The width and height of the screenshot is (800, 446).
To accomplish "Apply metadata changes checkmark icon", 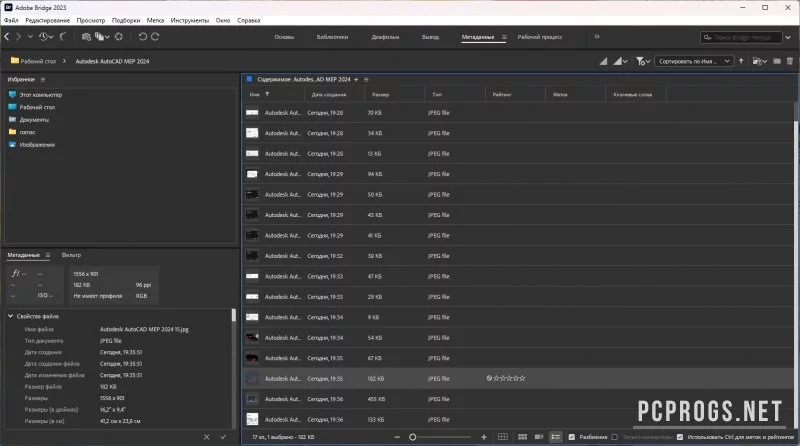I will pos(223,437).
